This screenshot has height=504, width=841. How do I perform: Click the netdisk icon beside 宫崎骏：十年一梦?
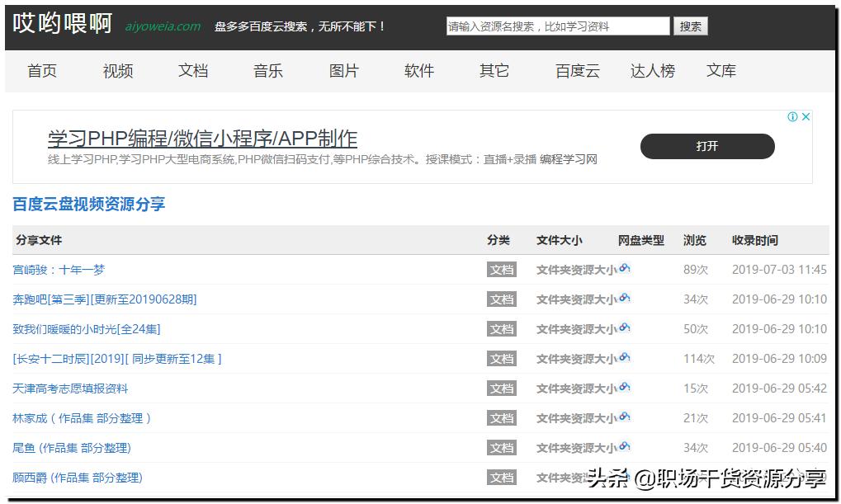click(625, 269)
